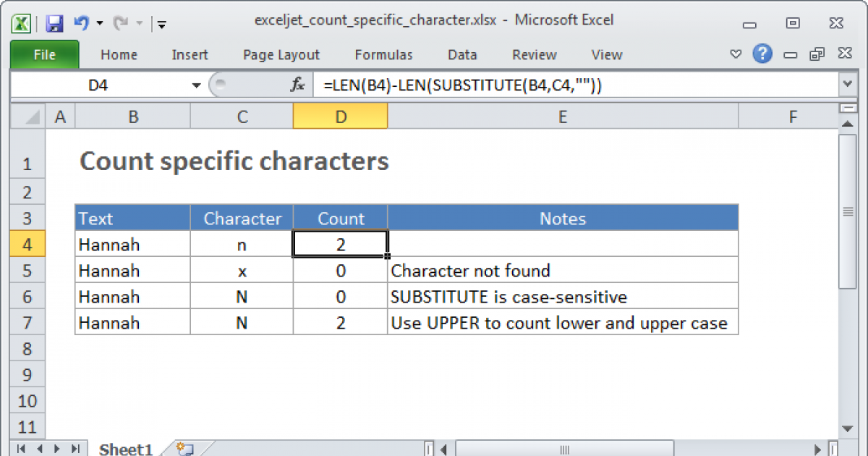This screenshot has height=456, width=868.
Task: Expand the Name Box dropdown
Action: (x=196, y=85)
